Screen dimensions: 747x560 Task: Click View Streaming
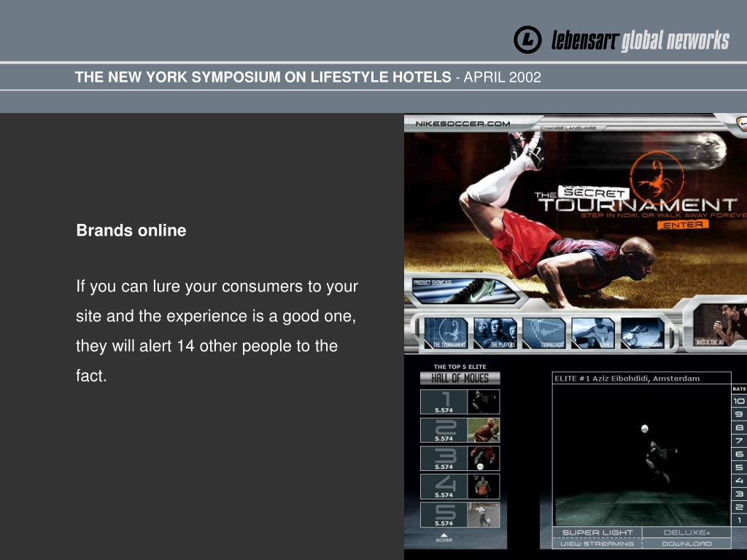(x=597, y=543)
